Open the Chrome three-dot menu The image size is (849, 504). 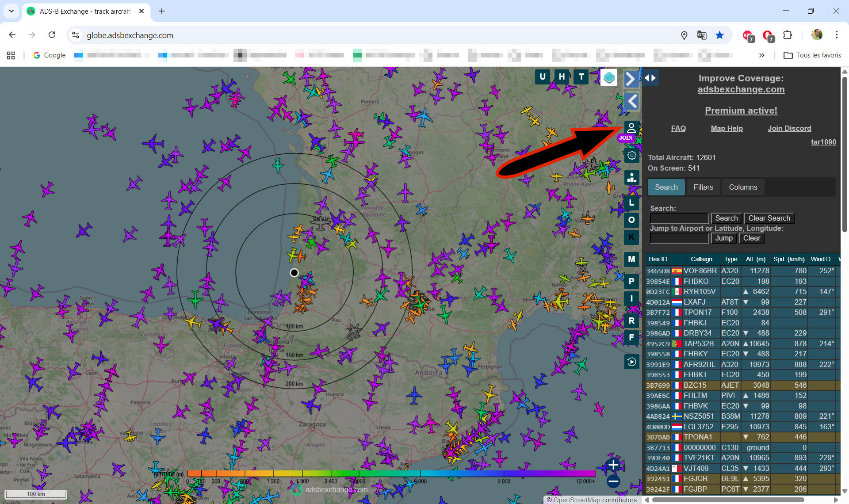tap(837, 35)
